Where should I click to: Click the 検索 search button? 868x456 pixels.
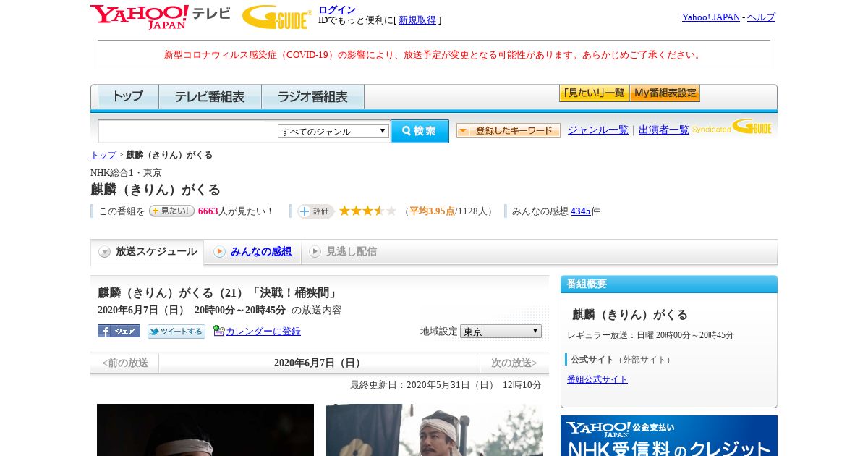[420, 131]
